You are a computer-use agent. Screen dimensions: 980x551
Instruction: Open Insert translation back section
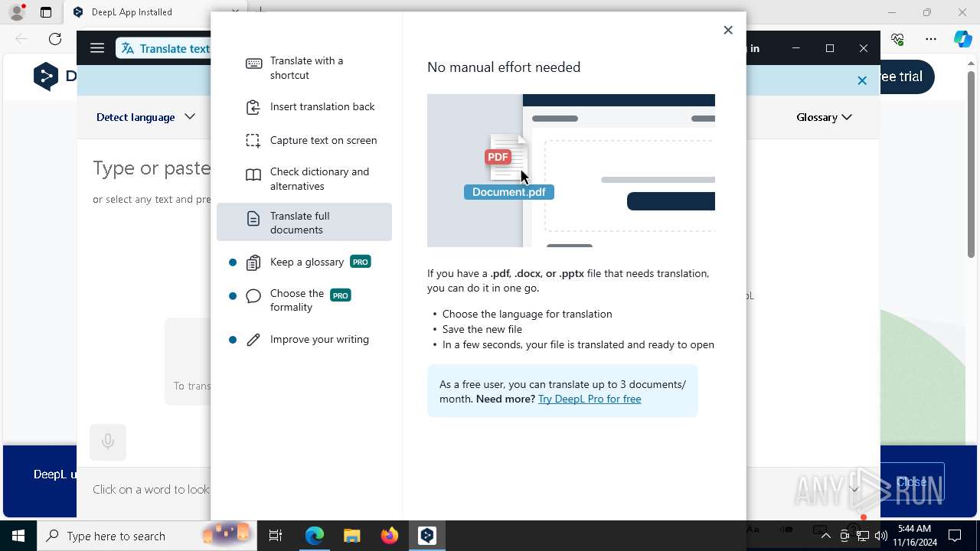(x=304, y=107)
